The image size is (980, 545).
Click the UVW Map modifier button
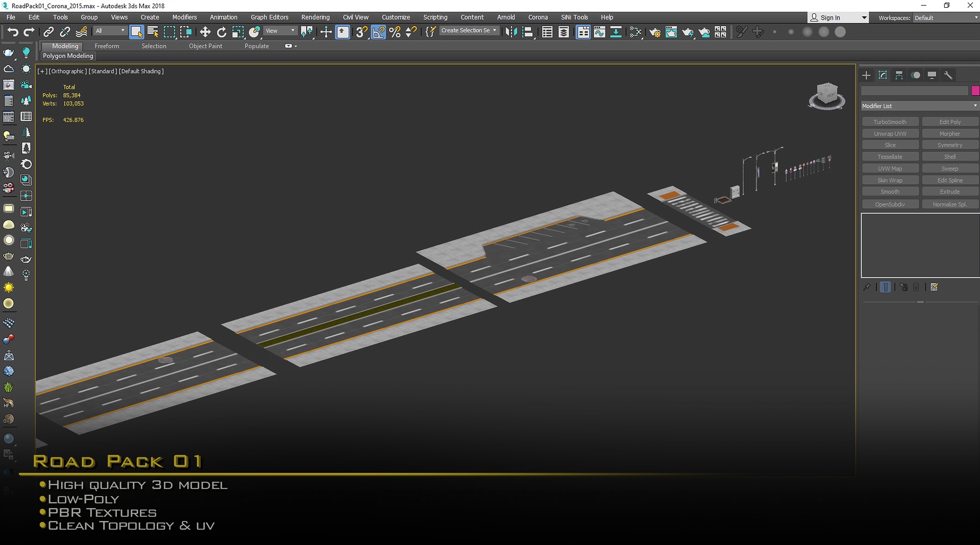890,169
